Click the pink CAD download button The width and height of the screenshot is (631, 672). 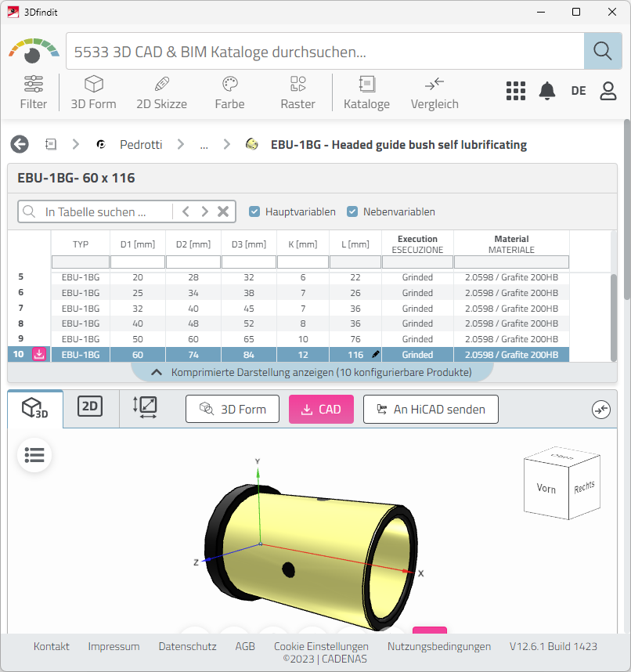(x=321, y=410)
